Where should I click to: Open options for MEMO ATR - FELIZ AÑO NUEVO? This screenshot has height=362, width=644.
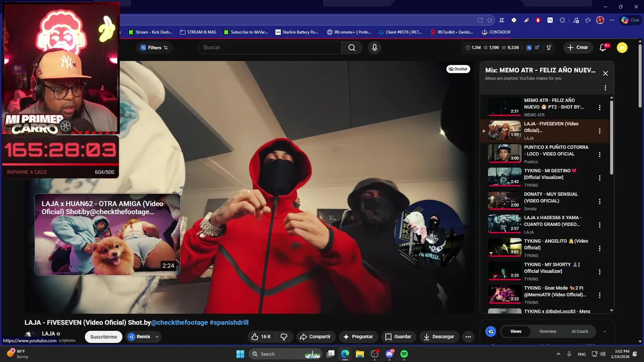(599, 108)
